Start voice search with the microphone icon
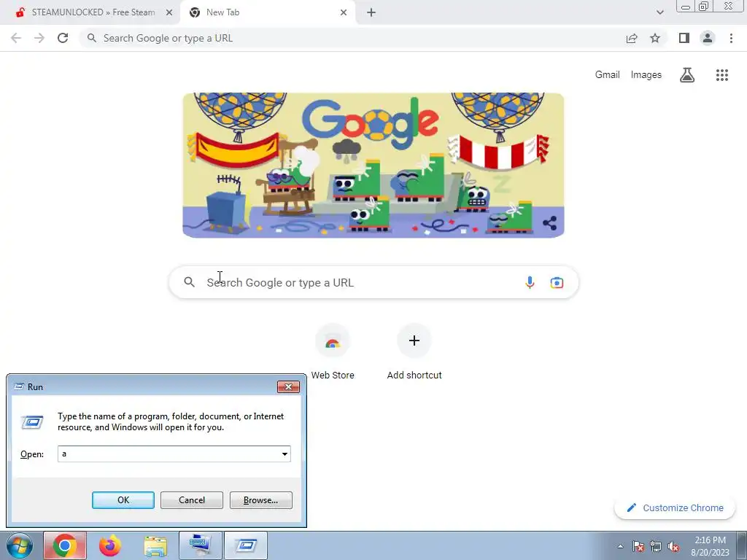The height and width of the screenshot is (560, 747). (x=530, y=282)
